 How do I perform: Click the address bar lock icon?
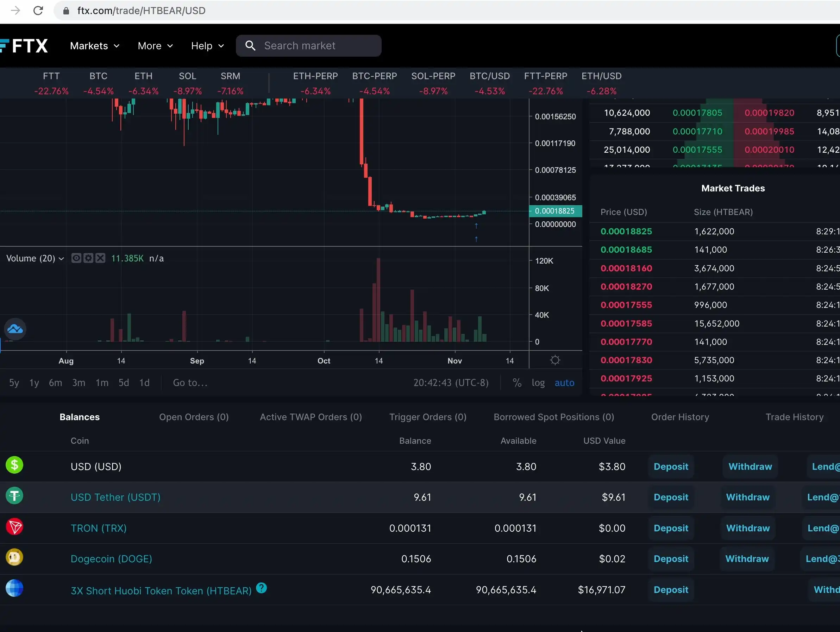coord(66,11)
